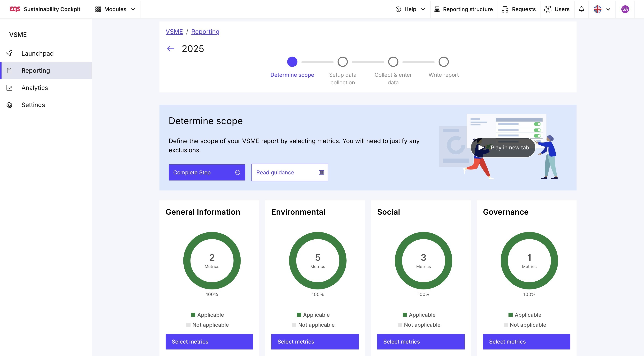
Task: Jump to Collect & enter data step
Action: pyautogui.click(x=393, y=62)
